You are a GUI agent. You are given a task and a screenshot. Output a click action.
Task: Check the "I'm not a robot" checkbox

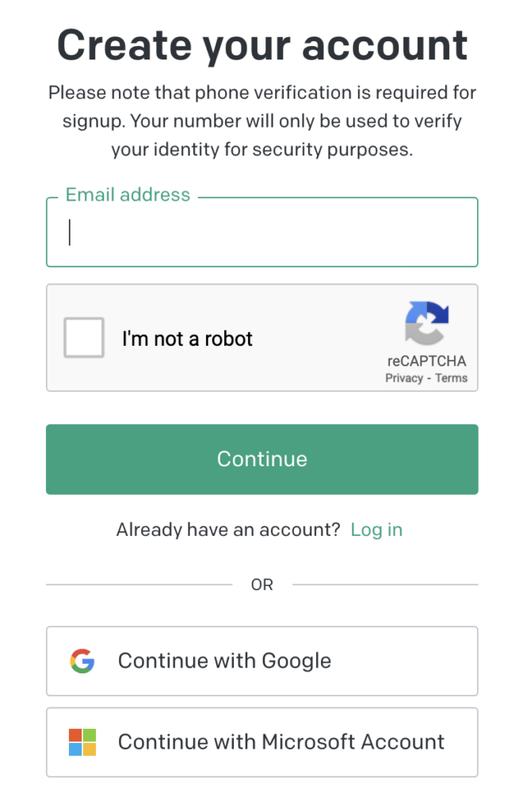[84, 338]
